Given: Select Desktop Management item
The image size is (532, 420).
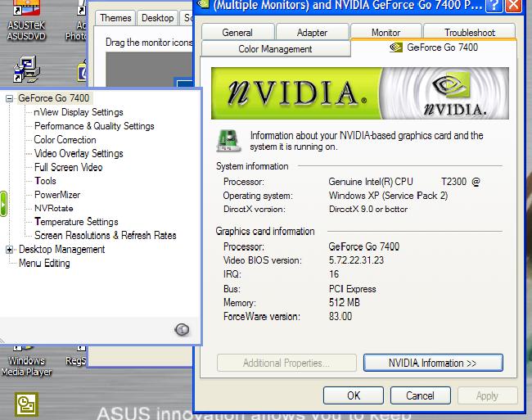Looking at the screenshot, I should (x=61, y=250).
